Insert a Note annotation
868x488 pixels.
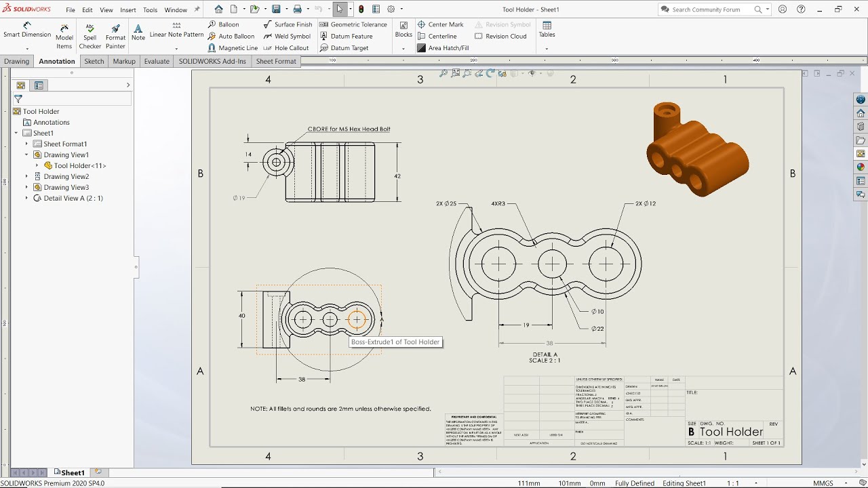(138, 33)
